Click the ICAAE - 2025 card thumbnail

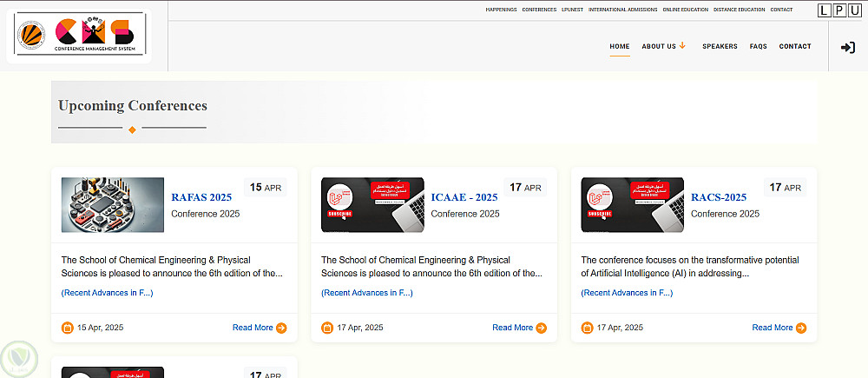click(x=372, y=204)
